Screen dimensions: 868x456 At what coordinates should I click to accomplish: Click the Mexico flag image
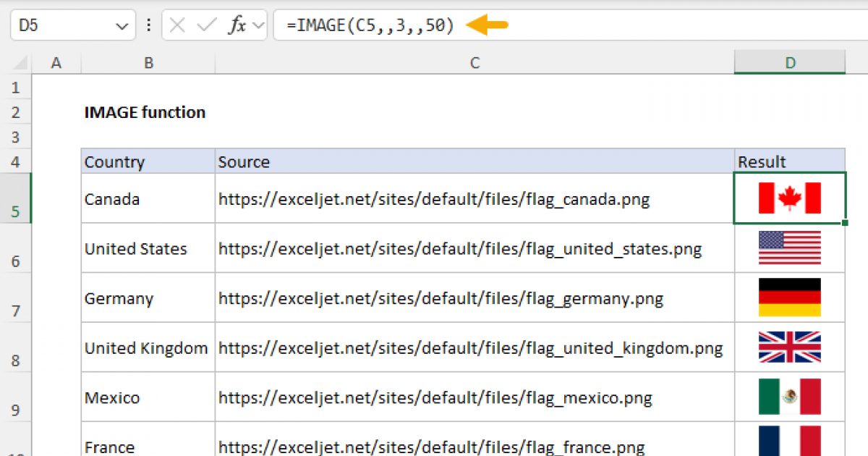coord(789,397)
